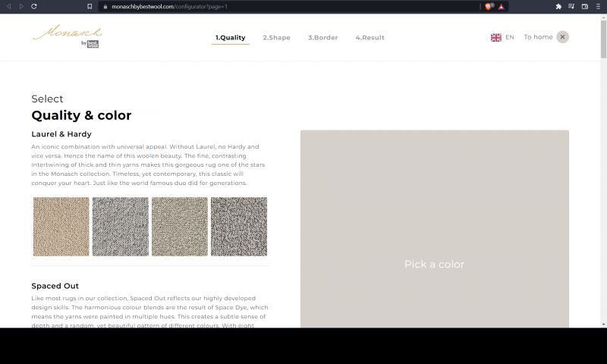Click the Brave Rewards triangle icon
Viewport: 607px width, 364px height.
(502, 6)
